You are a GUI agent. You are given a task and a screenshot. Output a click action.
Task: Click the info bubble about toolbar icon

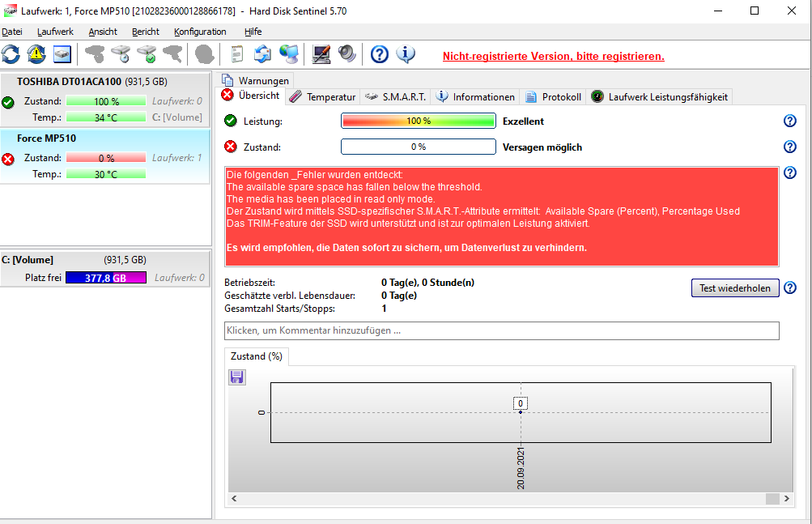tap(406, 54)
